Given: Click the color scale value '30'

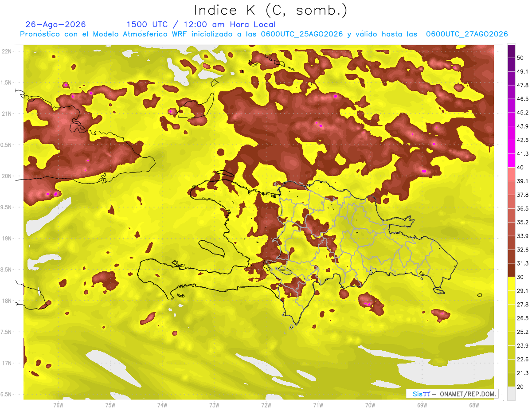Looking at the screenshot, I should [x=520, y=277].
